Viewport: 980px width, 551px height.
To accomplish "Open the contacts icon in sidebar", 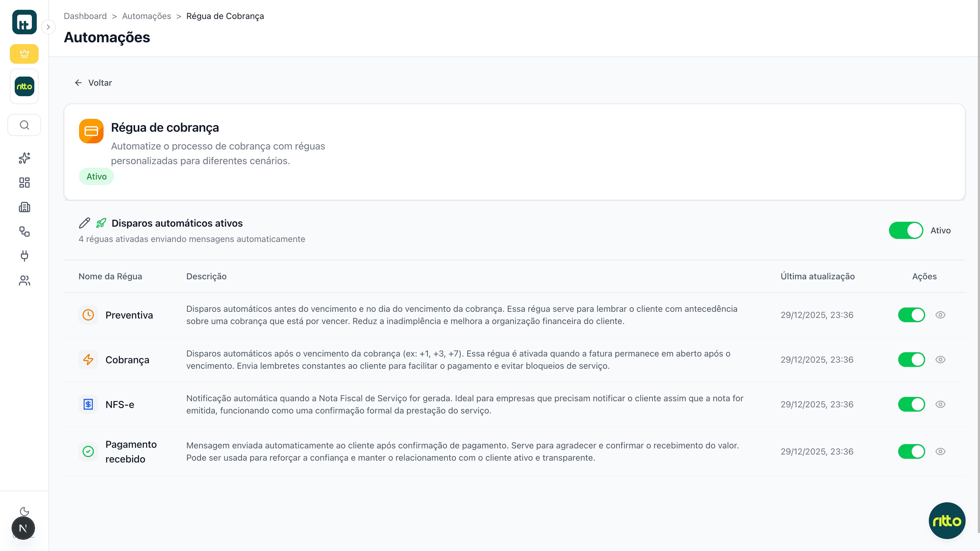I will click(24, 281).
